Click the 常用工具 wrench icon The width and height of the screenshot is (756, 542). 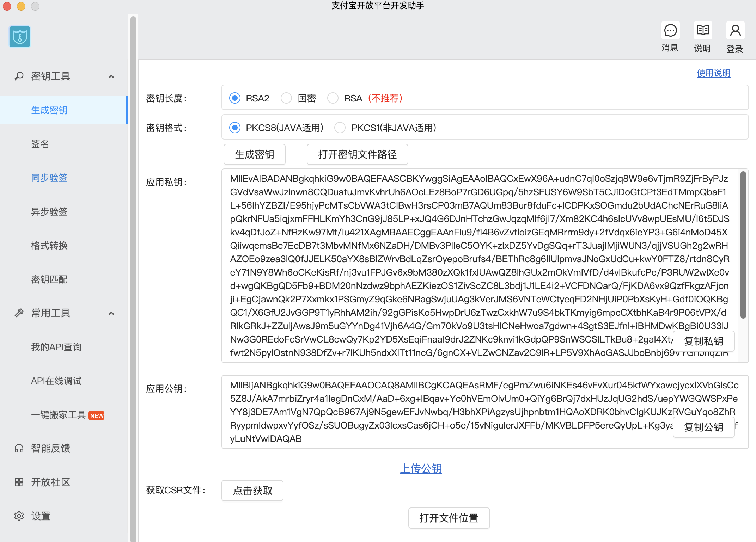(19, 313)
